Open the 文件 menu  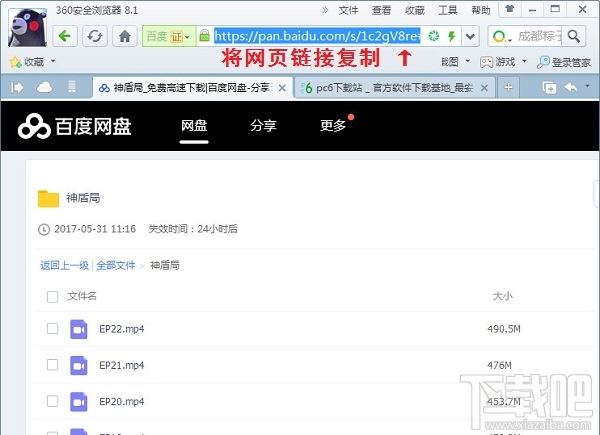(348, 10)
